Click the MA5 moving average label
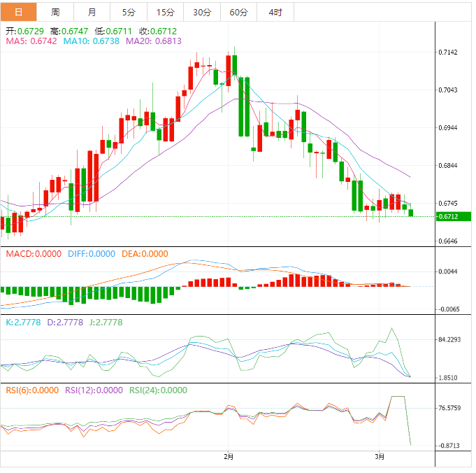This screenshot has height=473, width=476. pos(32,41)
